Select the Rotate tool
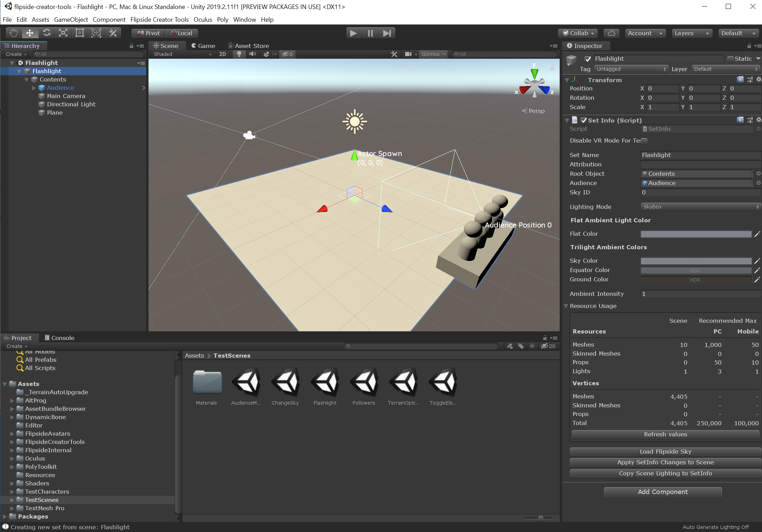Viewport: 762px width, 532px height. click(x=47, y=33)
